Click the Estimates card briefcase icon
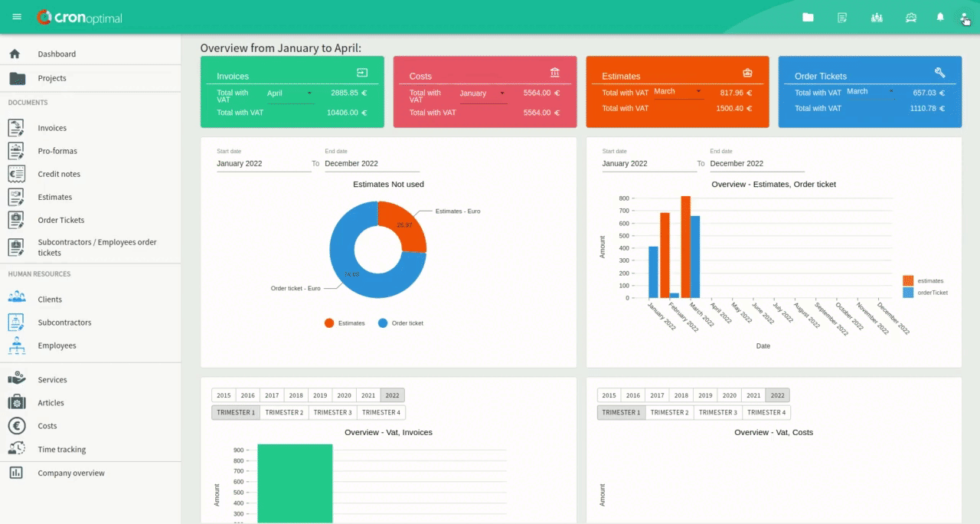 pyautogui.click(x=747, y=73)
